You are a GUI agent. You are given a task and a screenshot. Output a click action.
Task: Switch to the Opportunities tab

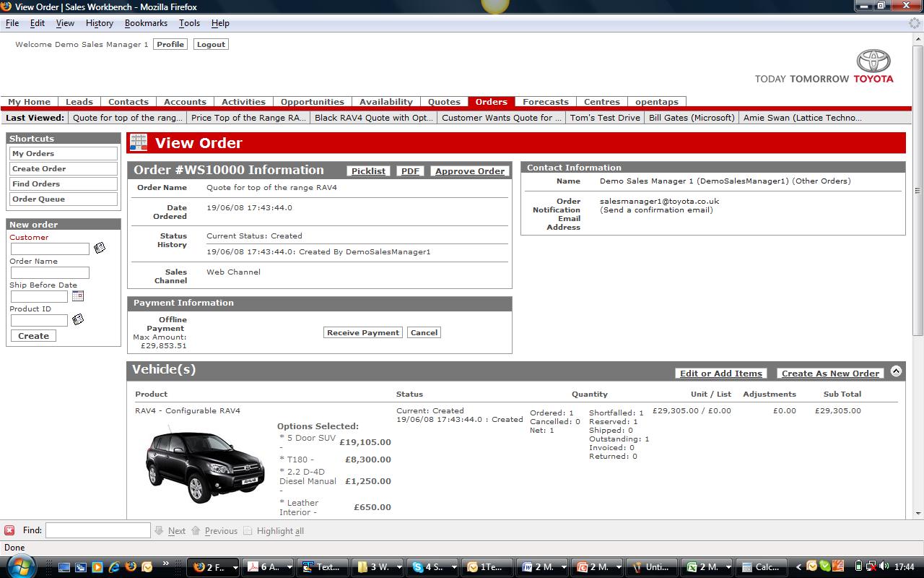[313, 102]
